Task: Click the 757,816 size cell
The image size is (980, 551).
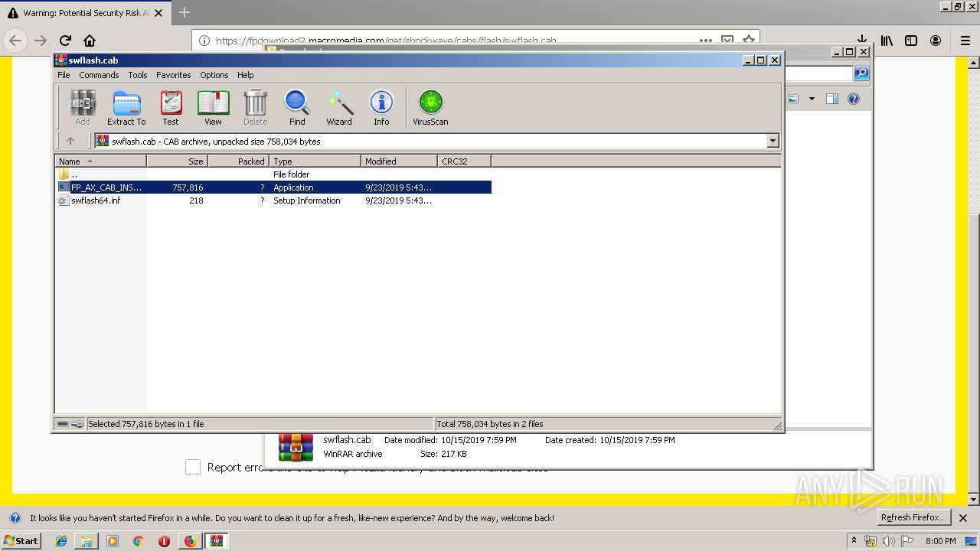Action: coord(188,187)
